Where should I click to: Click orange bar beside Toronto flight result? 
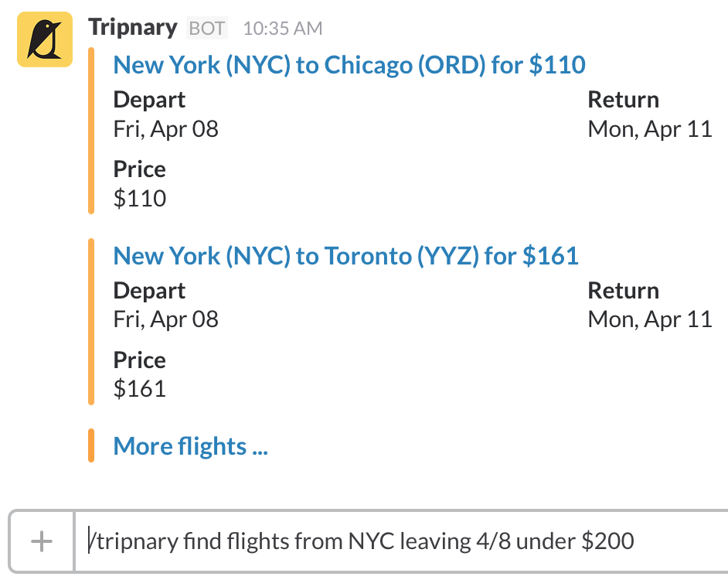[x=91, y=322]
